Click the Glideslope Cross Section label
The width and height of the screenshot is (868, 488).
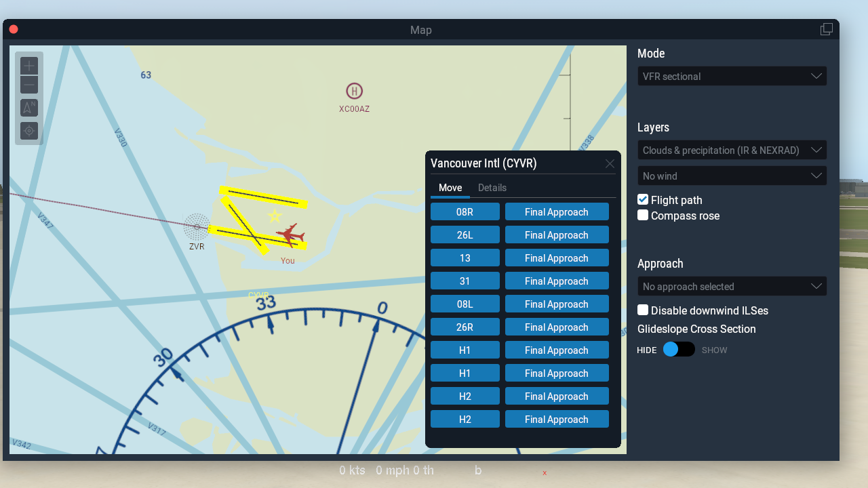(x=696, y=329)
